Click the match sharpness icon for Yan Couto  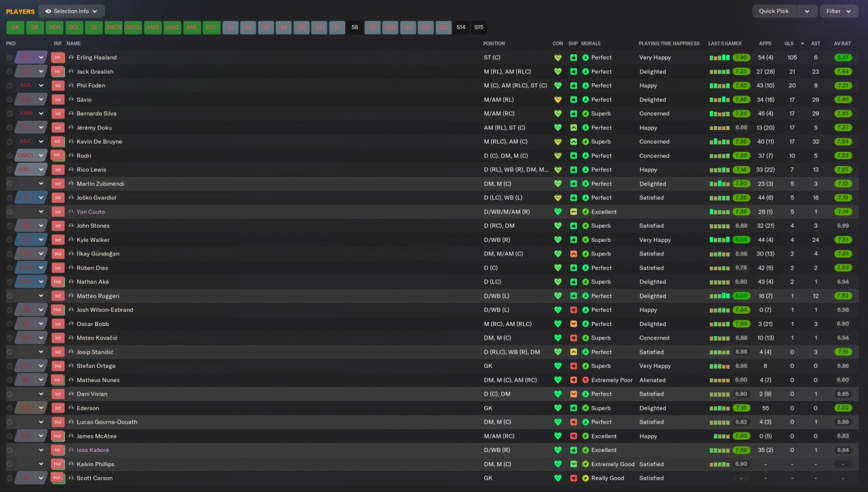point(573,211)
